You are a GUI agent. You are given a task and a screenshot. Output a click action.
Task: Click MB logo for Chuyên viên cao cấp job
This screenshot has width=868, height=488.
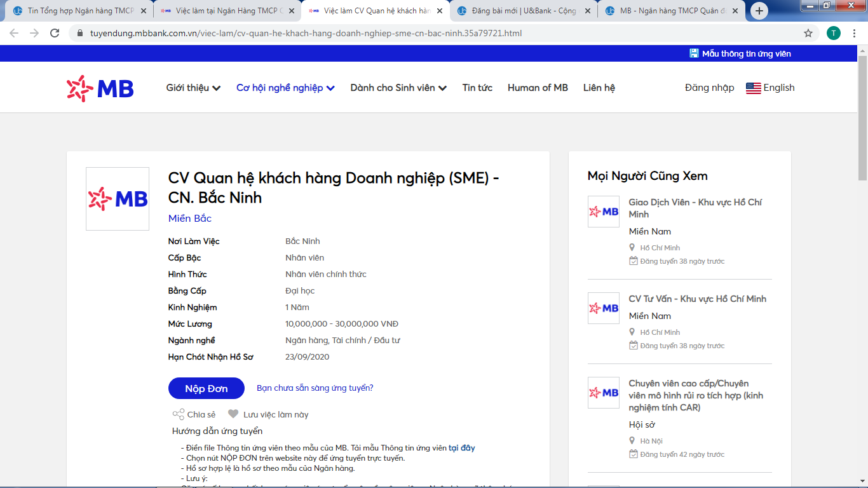point(604,393)
